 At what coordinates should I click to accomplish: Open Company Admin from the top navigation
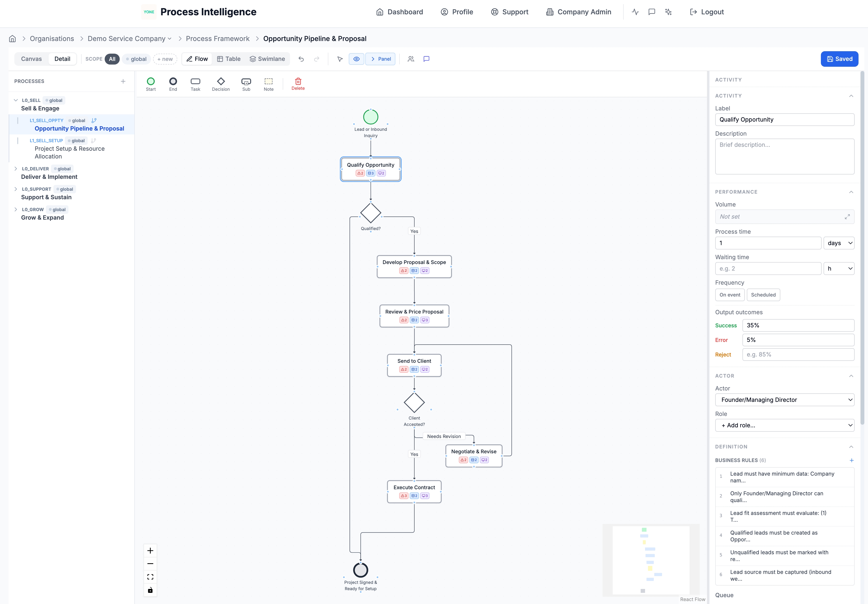[x=579, y=12]
